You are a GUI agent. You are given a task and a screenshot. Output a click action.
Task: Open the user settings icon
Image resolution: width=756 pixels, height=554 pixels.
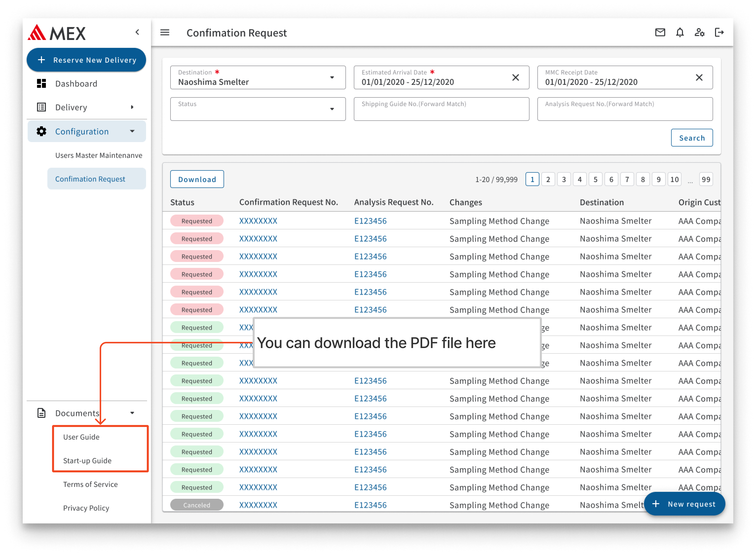pos(699,33)
